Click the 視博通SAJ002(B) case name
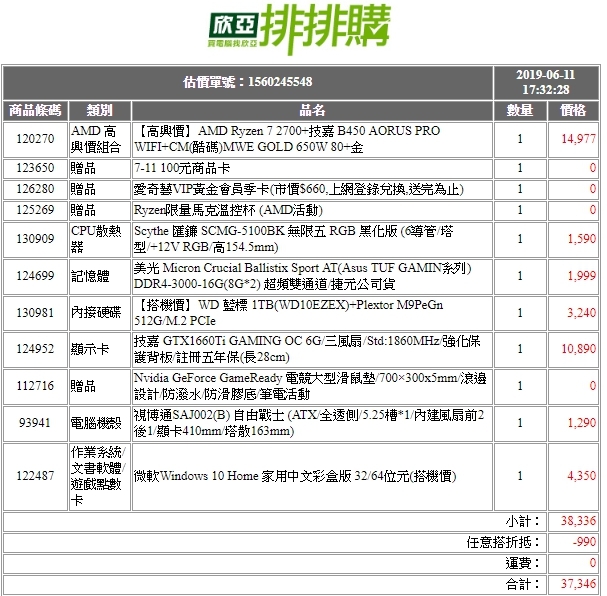Screen dimensions: 607x596 309,423
